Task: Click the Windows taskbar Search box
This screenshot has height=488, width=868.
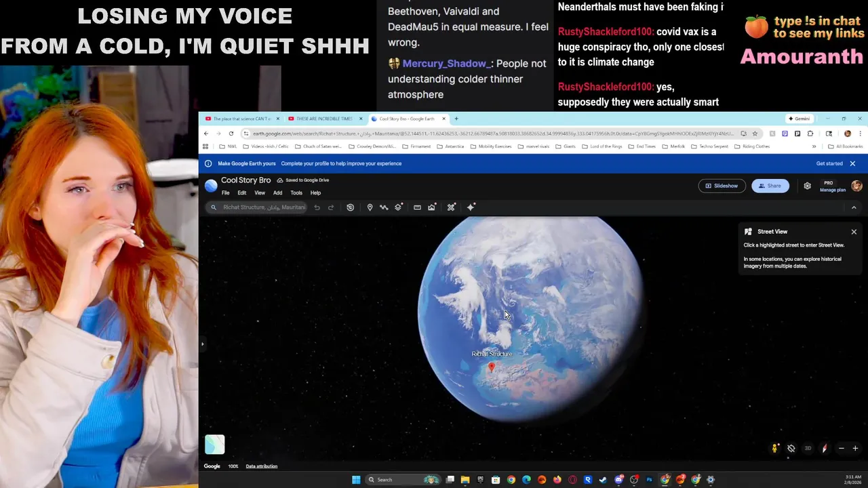Action: (404, 480)
